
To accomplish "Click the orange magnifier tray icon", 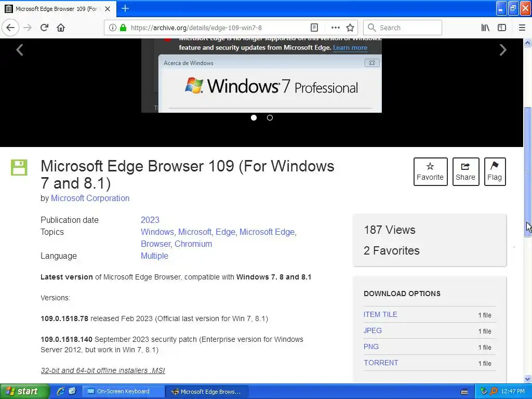I will click(494, 392).
